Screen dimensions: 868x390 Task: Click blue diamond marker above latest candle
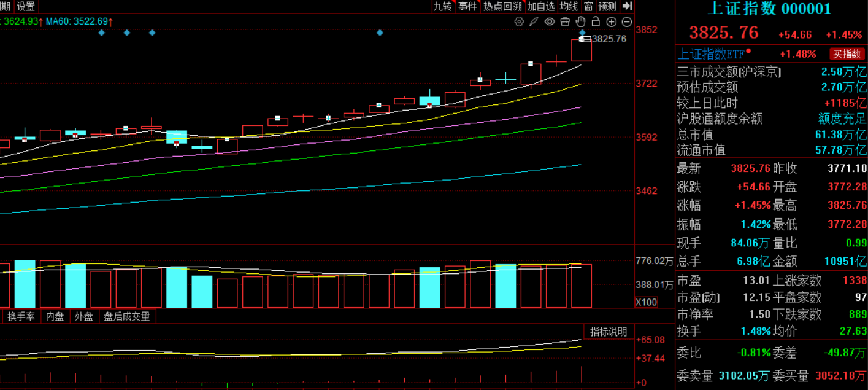click(582, 33)
